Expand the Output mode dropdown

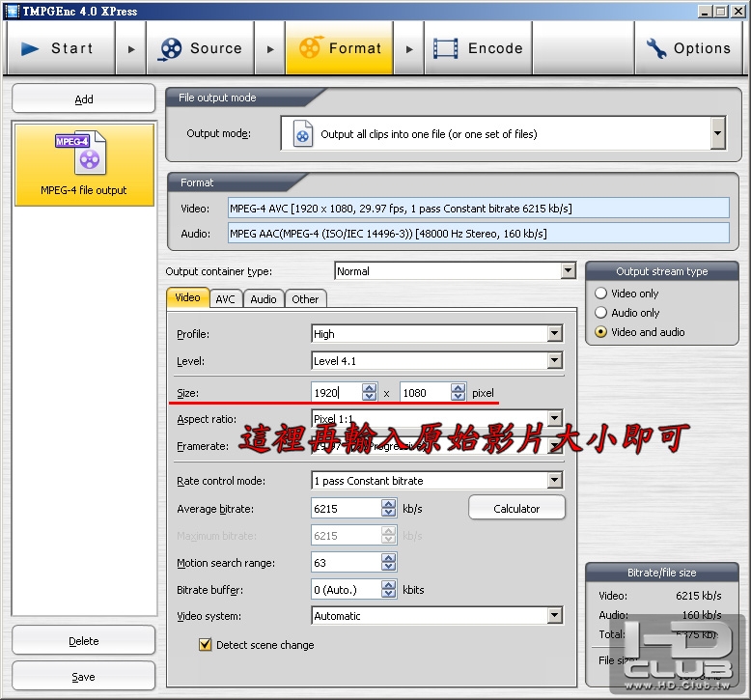point(717,133)
